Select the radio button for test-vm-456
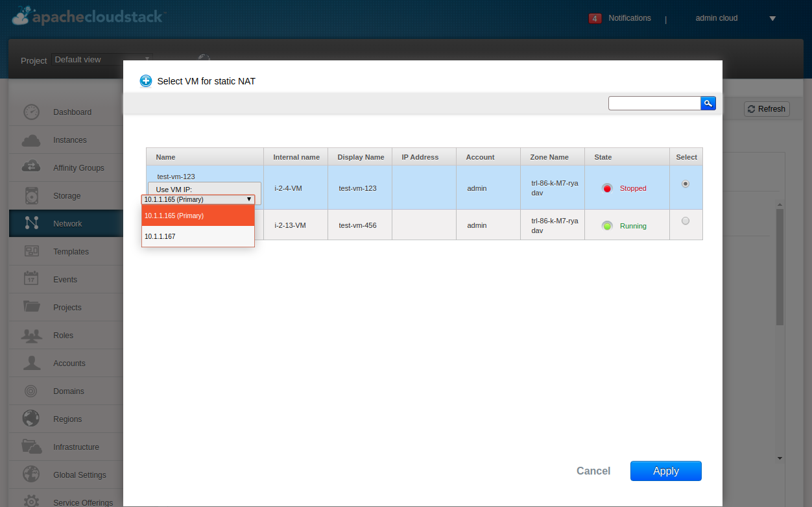Viewport: 812px width, 507px height. click(x=686, y=221)
